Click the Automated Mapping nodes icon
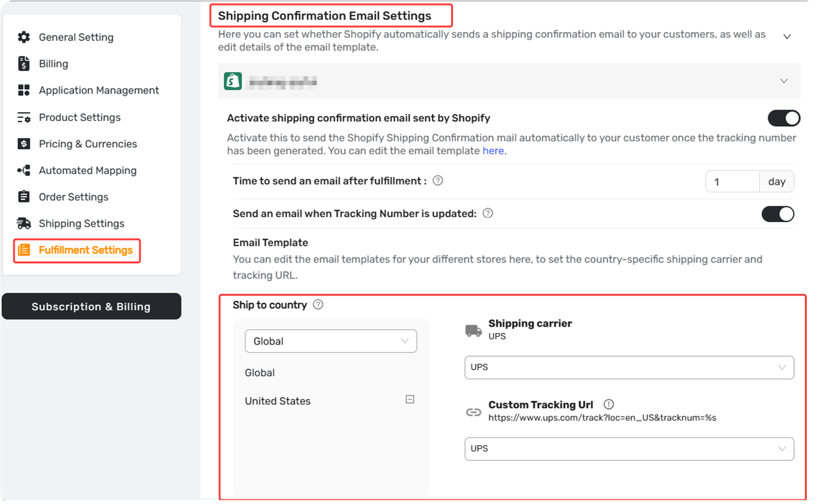The image size is (817, 504). 24,170
